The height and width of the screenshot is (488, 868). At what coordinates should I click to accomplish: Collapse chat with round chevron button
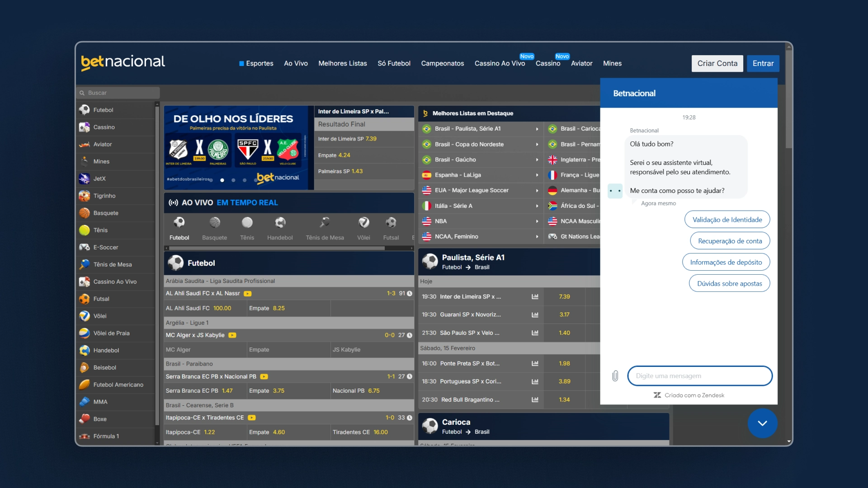point(762,423)
